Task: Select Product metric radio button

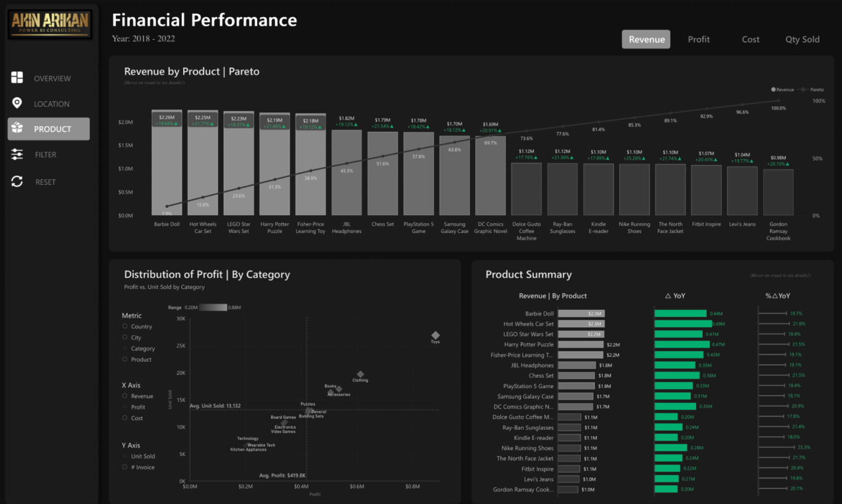Action: coord(125,359)
